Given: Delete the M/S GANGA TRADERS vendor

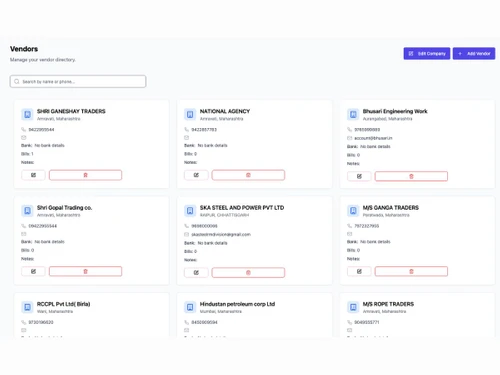Looking at the screenshot, I should [411, 271].
